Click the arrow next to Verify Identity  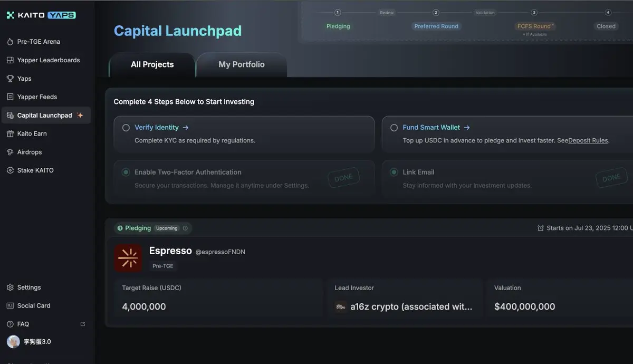point(186,128)
